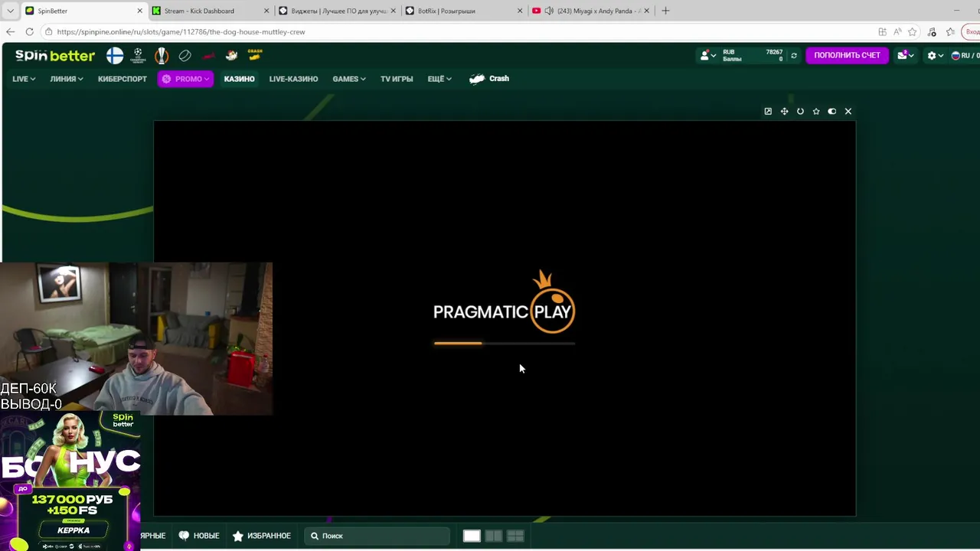Click the browser Вход sign-in button
The height and width of the screenshot is (551, 980).
[x=972, y=31]
